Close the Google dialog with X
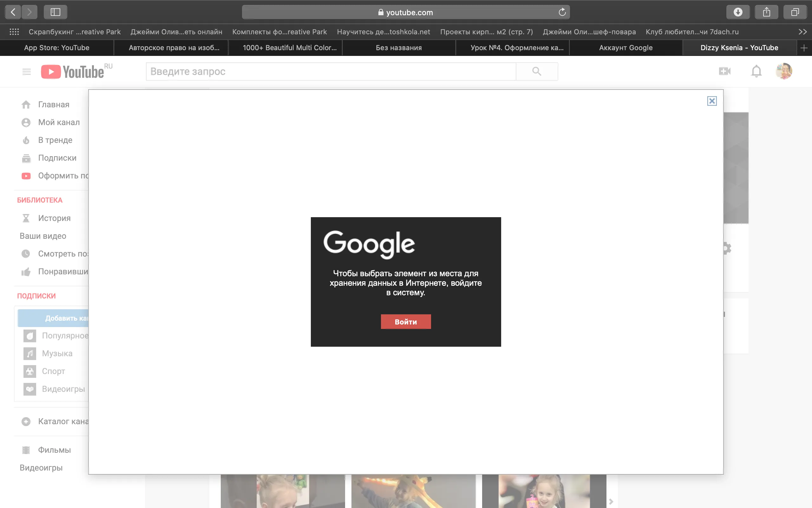The width and height of the screenshot is (812, 508). (712, 101)
